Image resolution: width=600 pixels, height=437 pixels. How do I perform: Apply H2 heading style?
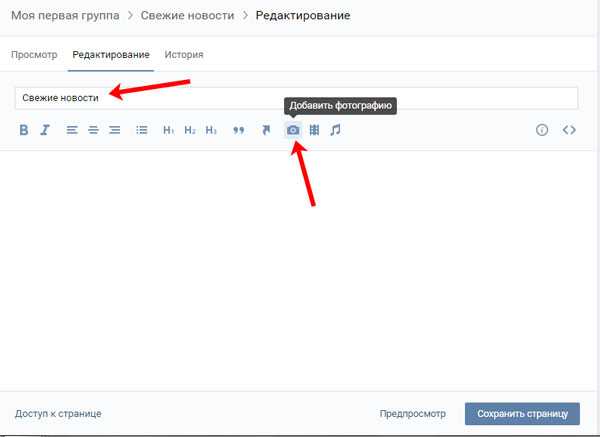190,130
